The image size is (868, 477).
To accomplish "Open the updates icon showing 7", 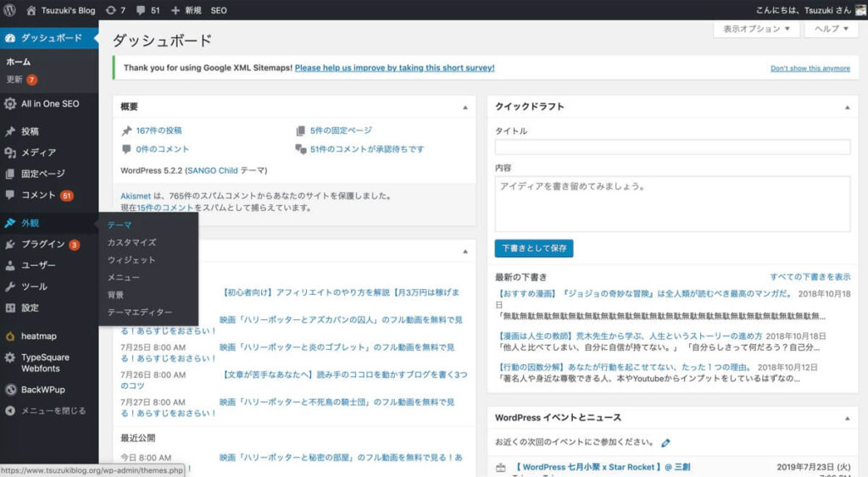I will coord(111,10).
